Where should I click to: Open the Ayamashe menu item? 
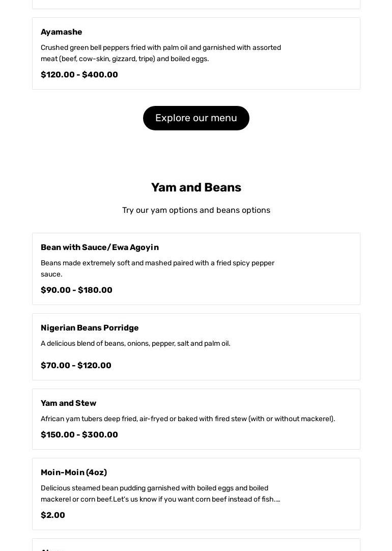click(62, 32)
